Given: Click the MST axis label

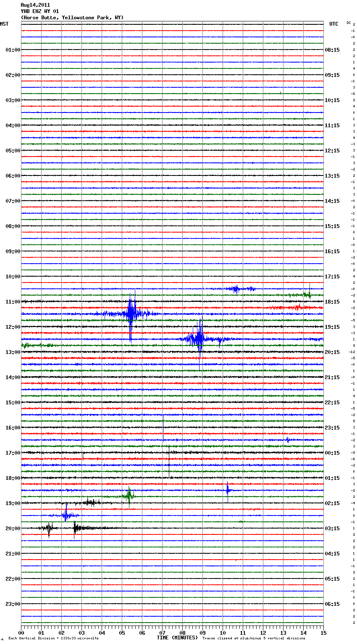Looking at the screenshot, I should (x=4, y=24).
